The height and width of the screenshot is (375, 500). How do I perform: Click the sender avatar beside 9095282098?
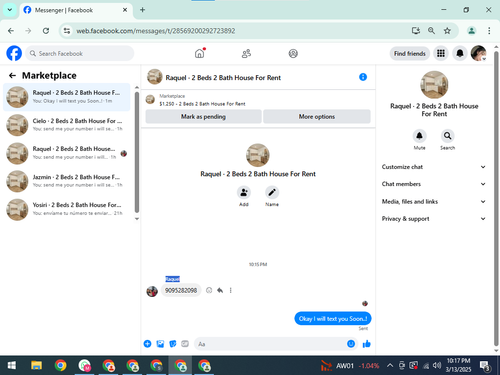pos(152,291)
